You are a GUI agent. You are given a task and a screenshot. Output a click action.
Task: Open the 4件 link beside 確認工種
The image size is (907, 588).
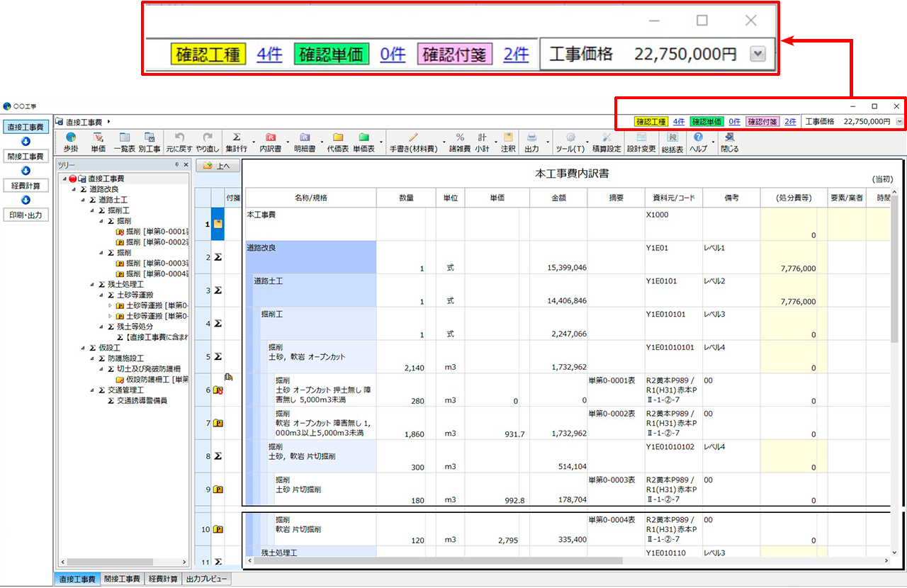(x=678, y=121)
